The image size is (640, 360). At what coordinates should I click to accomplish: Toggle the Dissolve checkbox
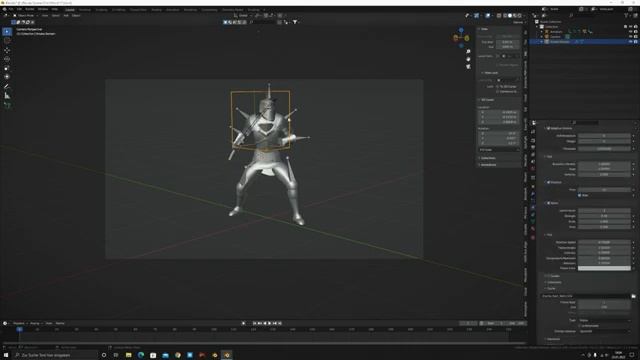[548, 182]
